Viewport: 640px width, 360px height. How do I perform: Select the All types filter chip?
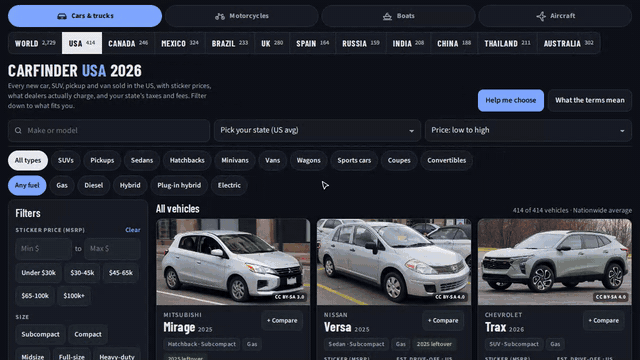pyautogui.click(x=28, y=160)
